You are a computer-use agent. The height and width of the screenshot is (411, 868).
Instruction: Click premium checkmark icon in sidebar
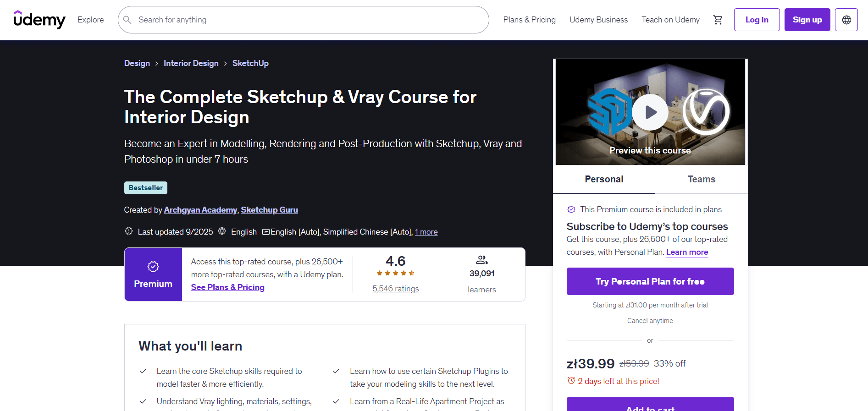[571, 209]
